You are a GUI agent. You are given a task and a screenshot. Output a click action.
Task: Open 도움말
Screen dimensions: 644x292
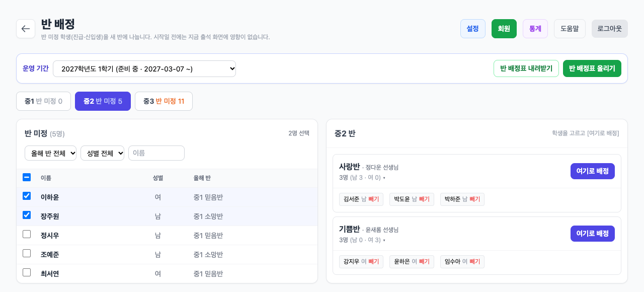pos(570,29)
